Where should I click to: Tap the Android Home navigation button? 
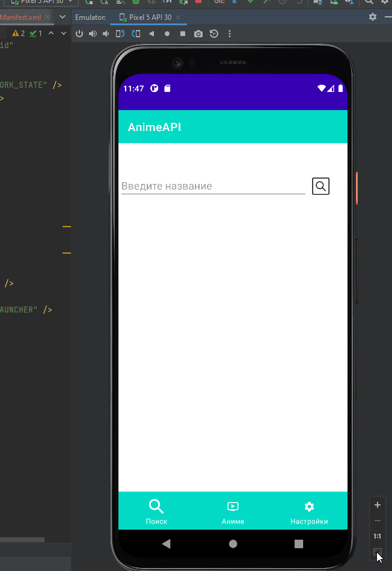click(x=233, y=544)
